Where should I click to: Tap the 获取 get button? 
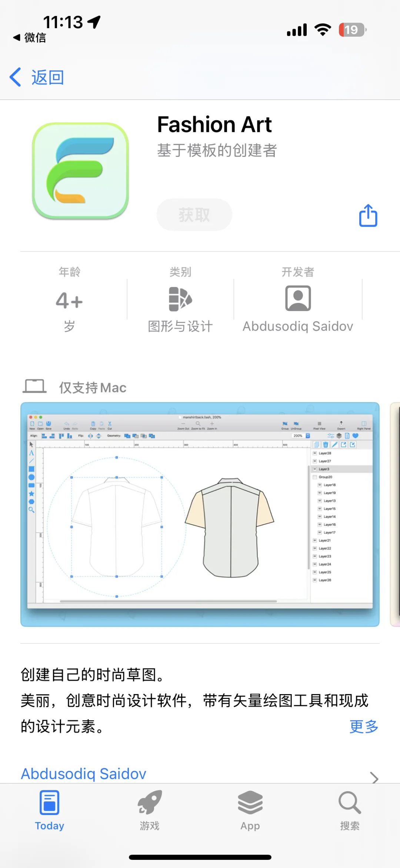tap(194, 215)
